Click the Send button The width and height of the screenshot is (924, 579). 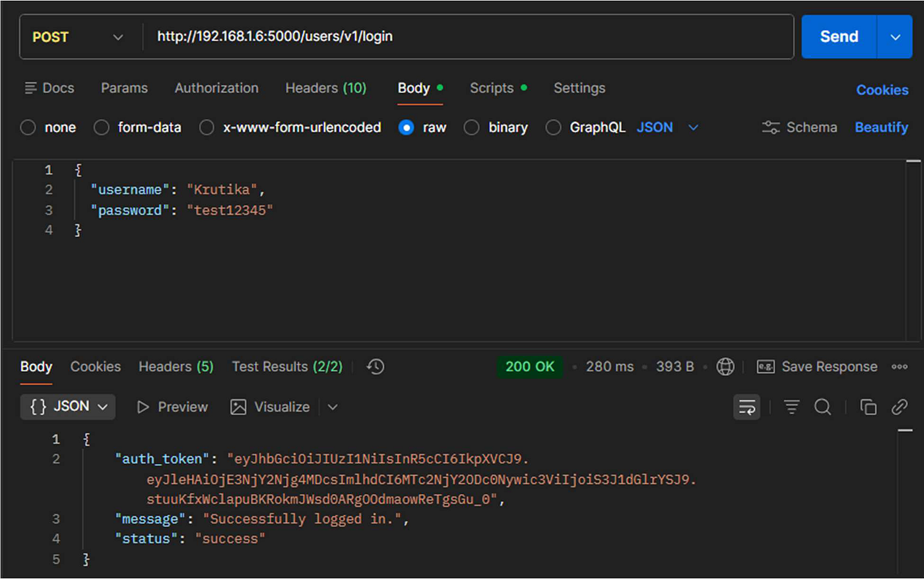839,37
